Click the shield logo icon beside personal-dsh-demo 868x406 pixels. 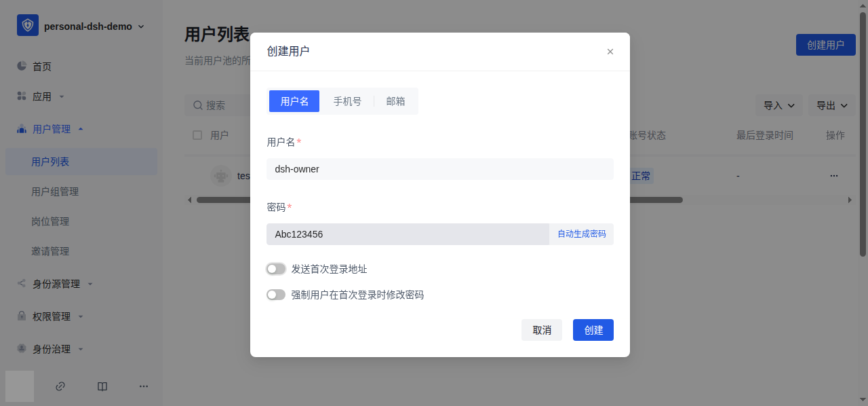(28, 26)
